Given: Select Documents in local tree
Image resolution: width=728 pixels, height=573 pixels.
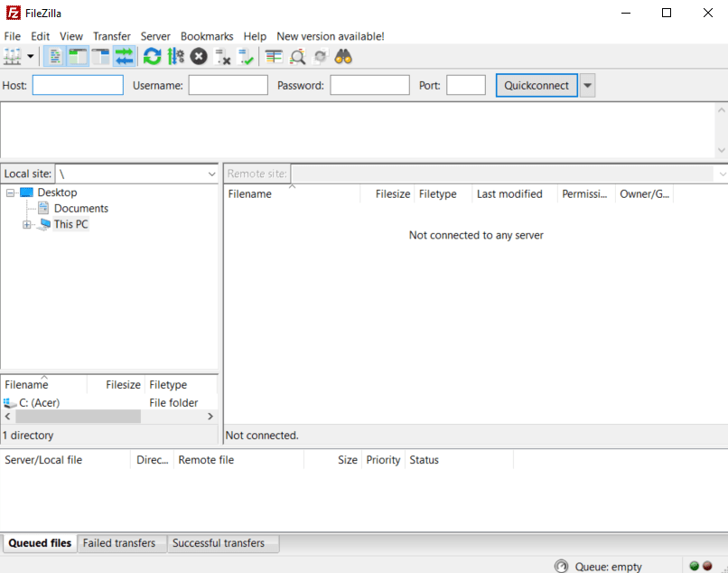Looking at the screenshot, I should pos(81,208).
